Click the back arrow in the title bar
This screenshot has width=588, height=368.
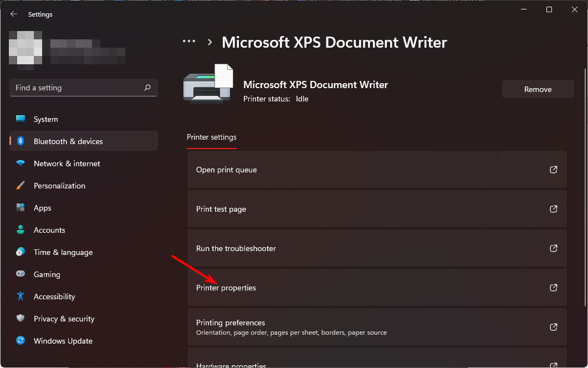pyautogui.click(x=13, y=14)
